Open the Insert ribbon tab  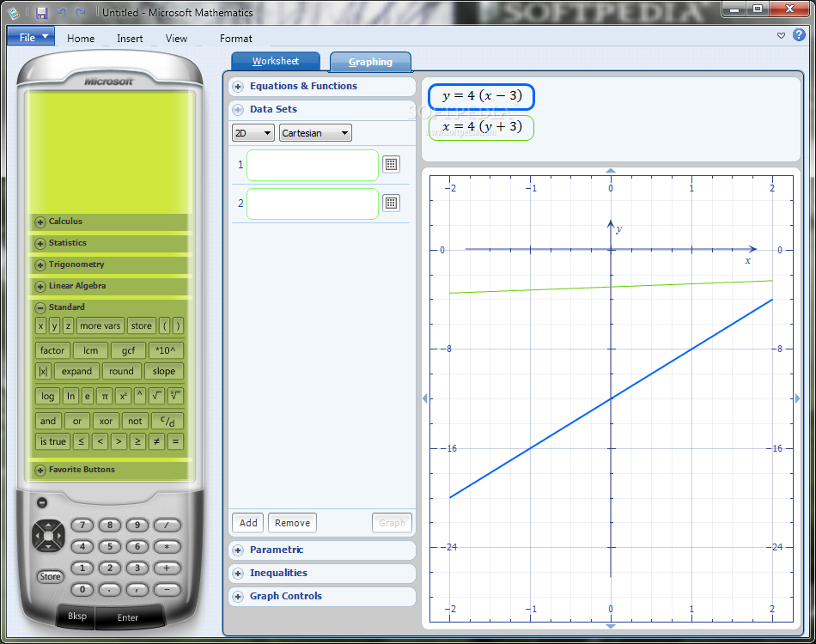(130, 39)
